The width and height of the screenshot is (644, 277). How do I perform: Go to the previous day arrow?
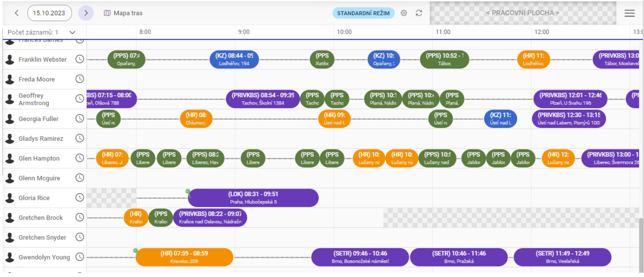17,13
